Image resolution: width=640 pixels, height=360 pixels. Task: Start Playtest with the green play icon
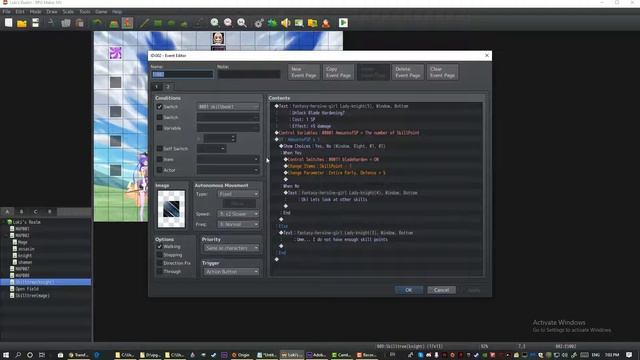(343, 23)
